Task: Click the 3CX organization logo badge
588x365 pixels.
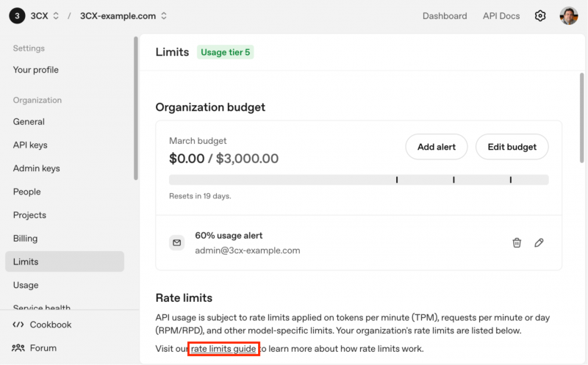Action: (17, 15)
